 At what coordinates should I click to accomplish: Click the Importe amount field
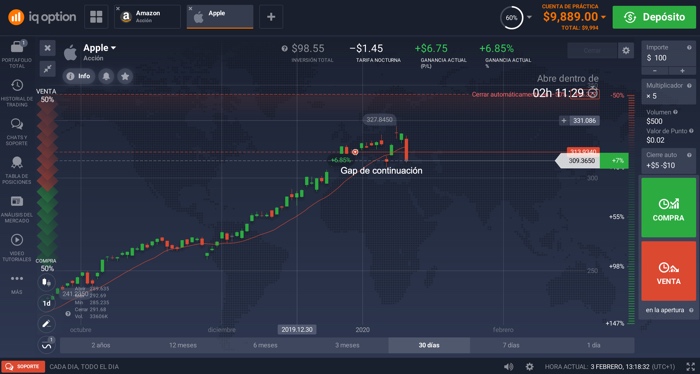click(668, 54)
